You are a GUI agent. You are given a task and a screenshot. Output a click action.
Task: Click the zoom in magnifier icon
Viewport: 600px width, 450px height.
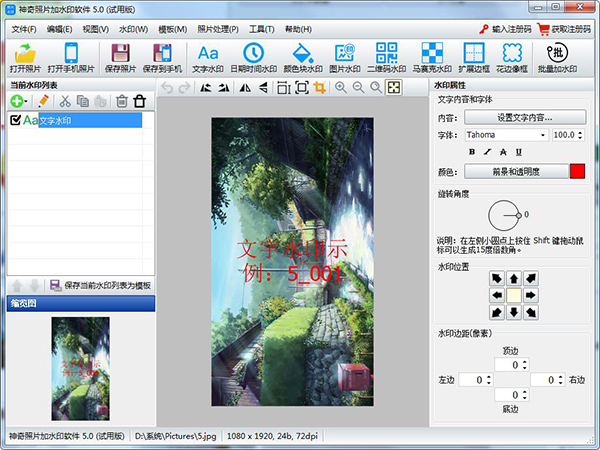click(x=341, y=88)
